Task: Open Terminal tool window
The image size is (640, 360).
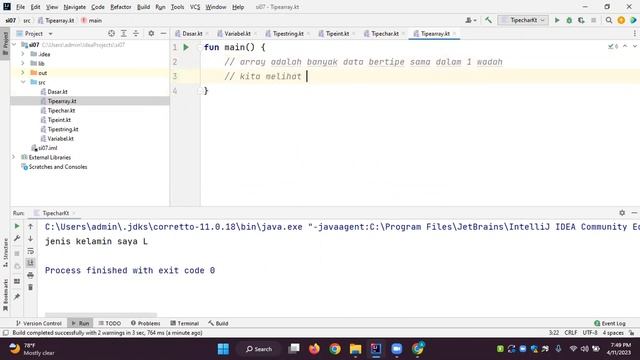Action: point(184,323)
